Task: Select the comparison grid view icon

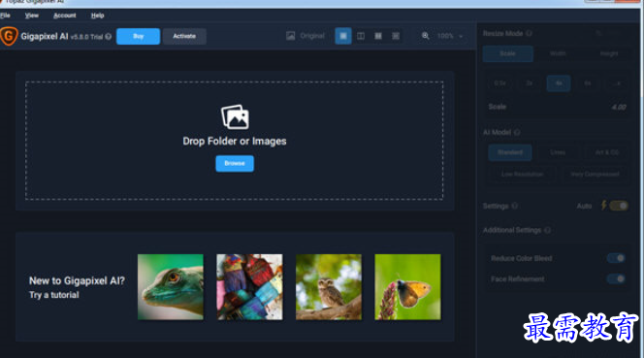Action: [x=396, y=36]
